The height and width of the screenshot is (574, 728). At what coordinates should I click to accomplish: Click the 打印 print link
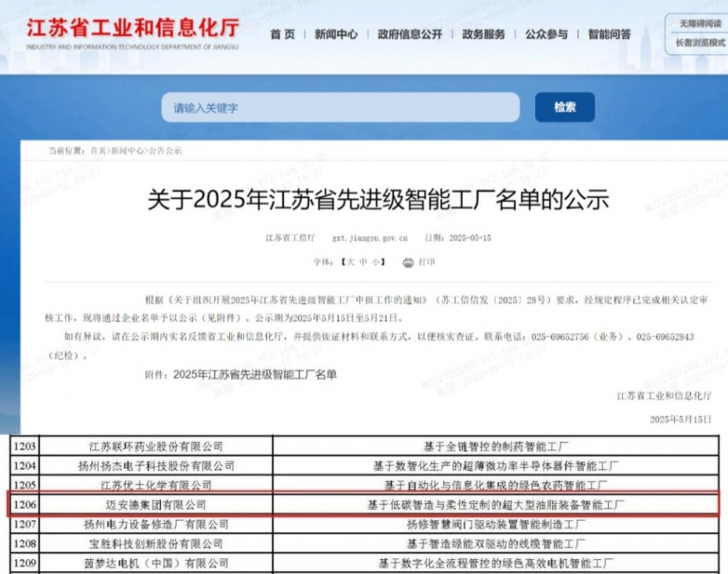[x=426, y=262]
